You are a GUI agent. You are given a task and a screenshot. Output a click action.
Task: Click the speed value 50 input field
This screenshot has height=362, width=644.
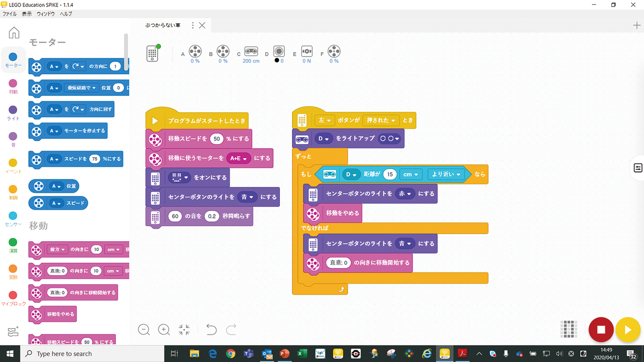click(x=217, y=139)
